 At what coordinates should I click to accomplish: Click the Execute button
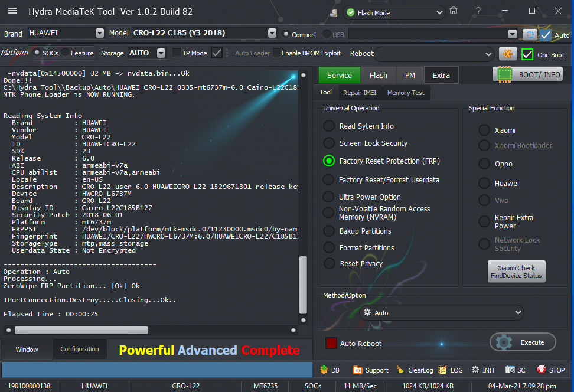point(523,342)
